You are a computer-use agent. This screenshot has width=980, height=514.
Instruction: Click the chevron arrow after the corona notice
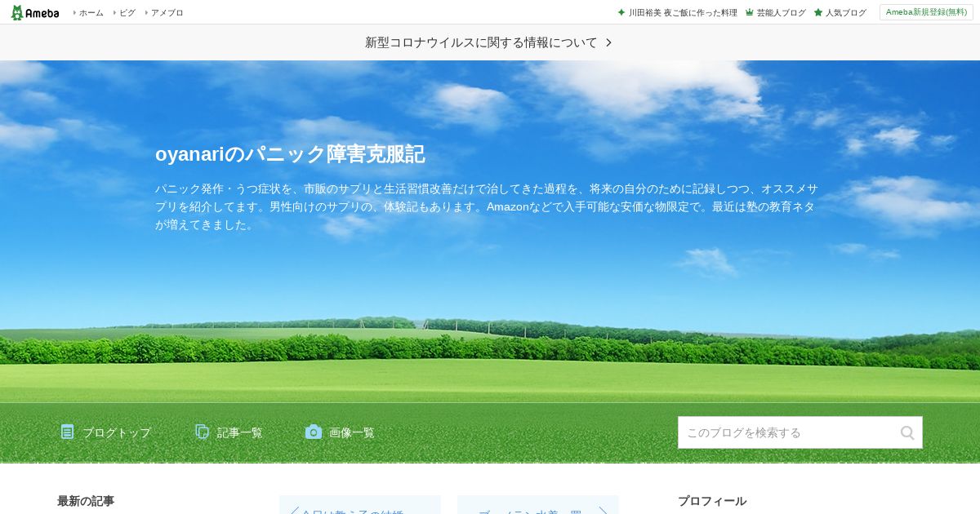click(608, 42)
